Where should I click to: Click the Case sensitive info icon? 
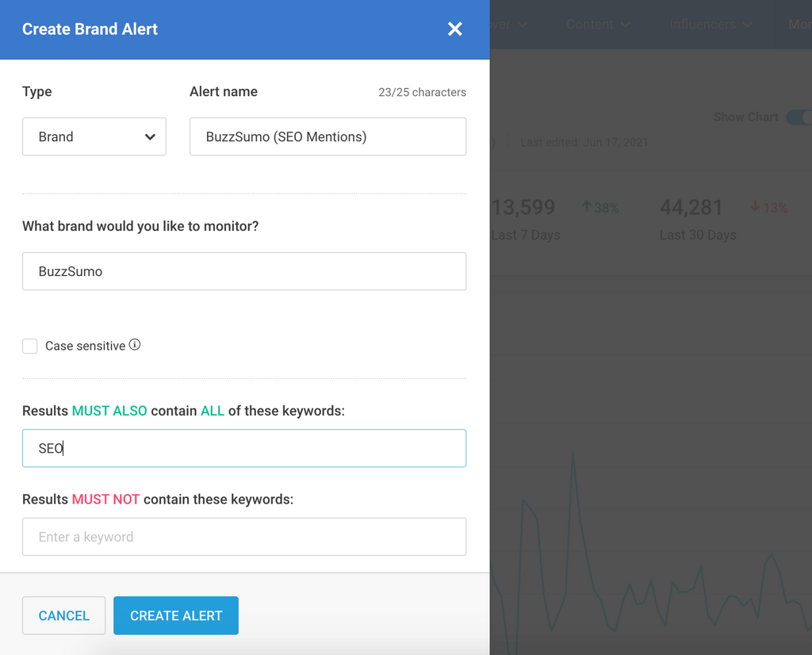pos(135,345)
